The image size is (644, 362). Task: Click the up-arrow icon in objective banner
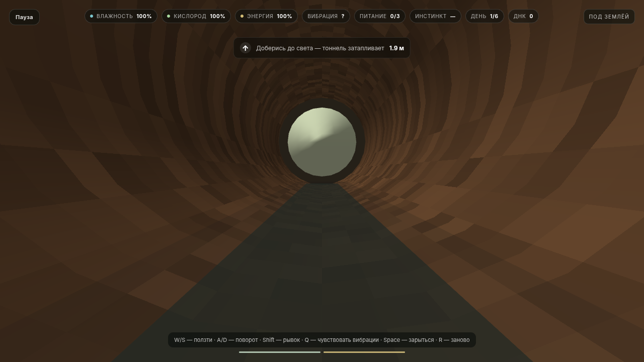(x=245, y=48)
